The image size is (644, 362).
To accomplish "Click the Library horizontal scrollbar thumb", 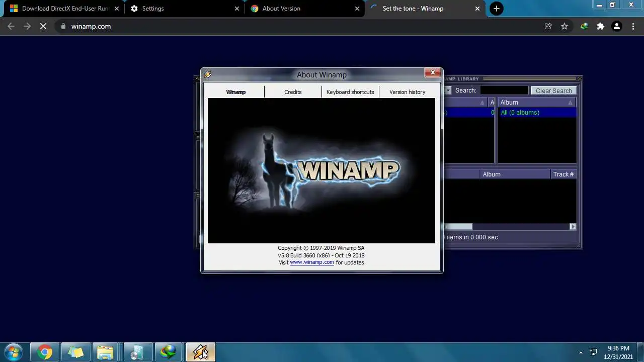I will coord(458,227).
